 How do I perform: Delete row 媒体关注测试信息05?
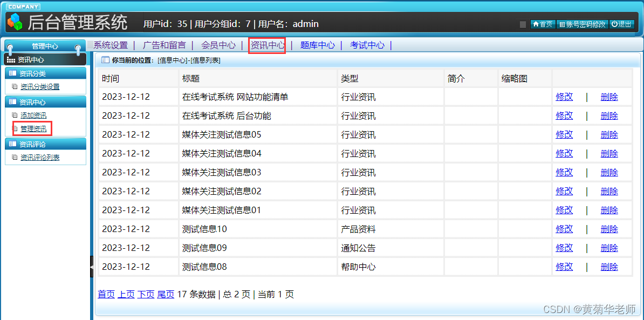[x=609, y=135]
